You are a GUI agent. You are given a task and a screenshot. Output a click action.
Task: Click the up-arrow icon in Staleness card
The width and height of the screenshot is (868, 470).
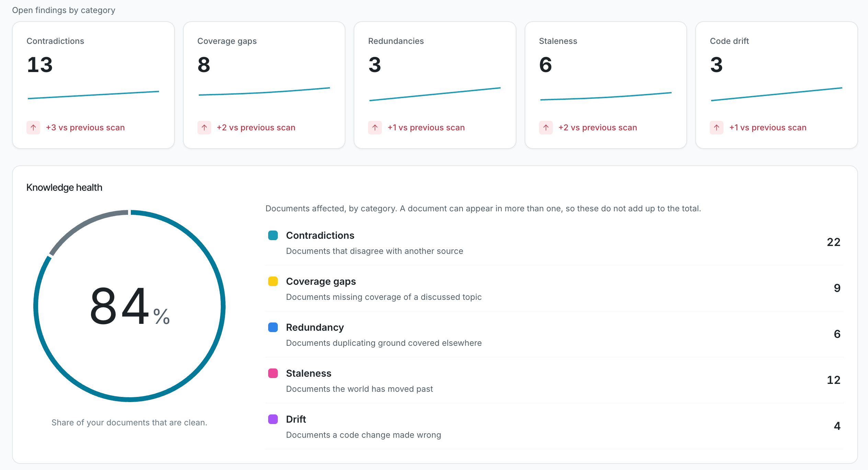tap(546, 128)
